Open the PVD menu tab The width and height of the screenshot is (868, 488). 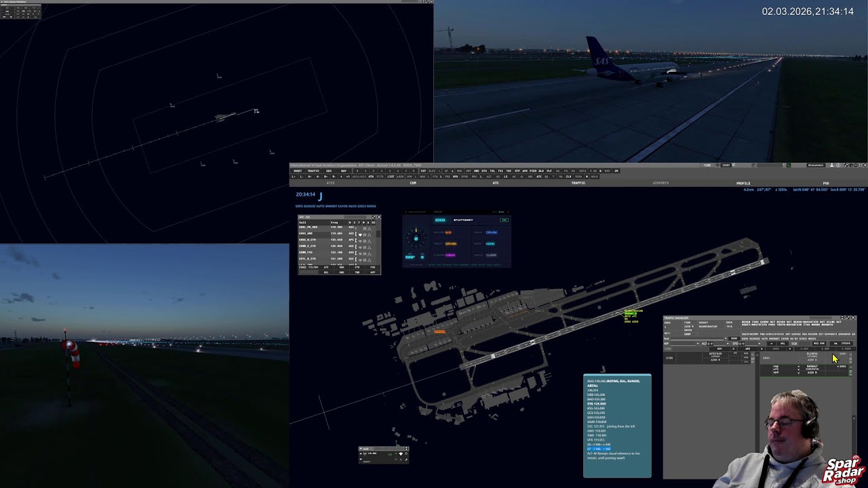pyautogui.click(x=826, y=183)
